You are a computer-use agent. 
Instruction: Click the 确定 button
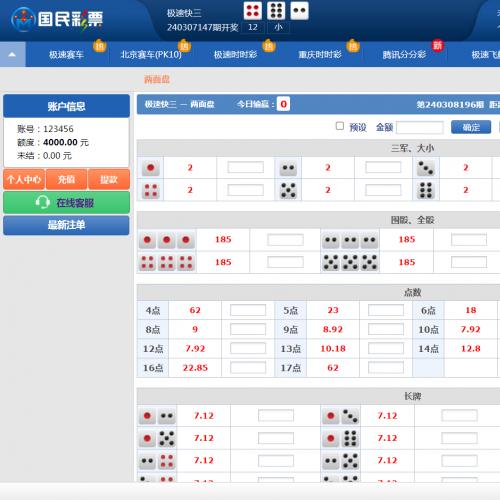click(471, 127)
